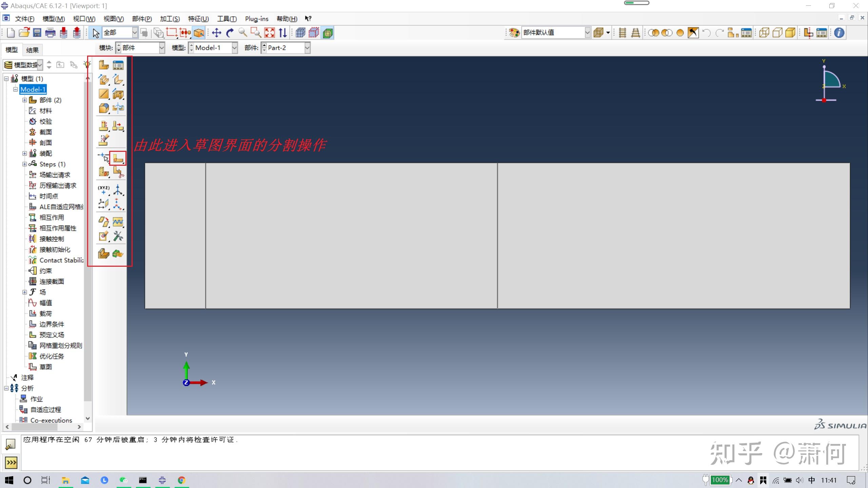Viewport: 868px width, 488px height.
Task: Click the Undo curved arrow icon
Action: tap(706, 33)
